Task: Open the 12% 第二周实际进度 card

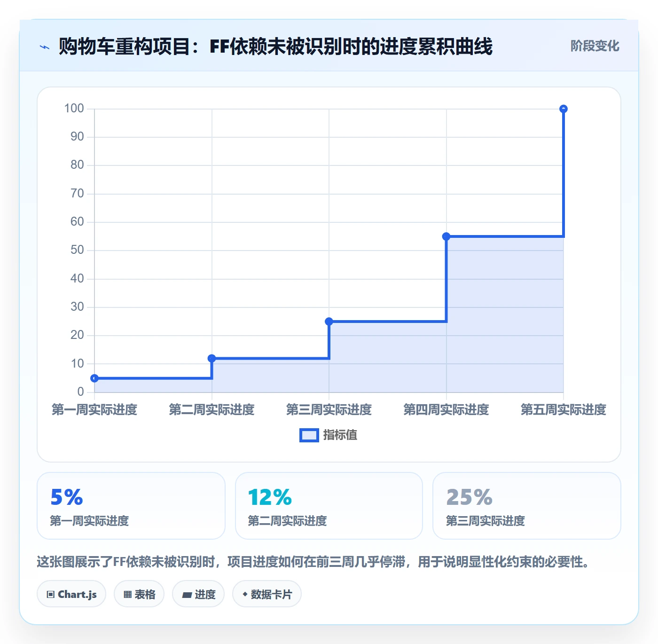Action: (329, 506)
